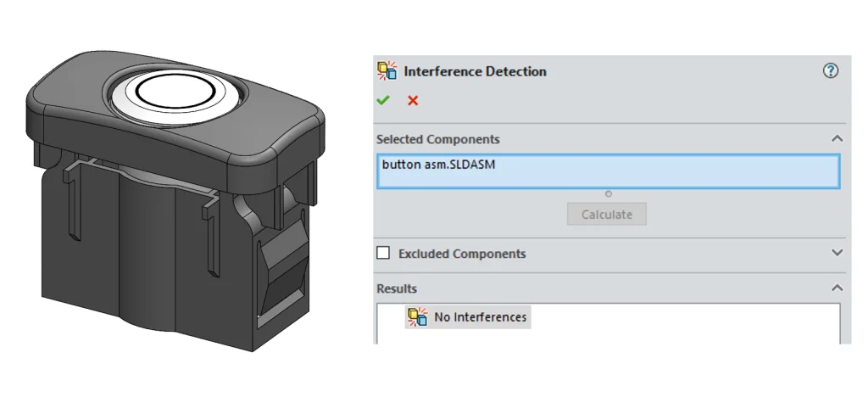Click the icon beside No Interferences
868x414 pixels.
pos(418,317)
